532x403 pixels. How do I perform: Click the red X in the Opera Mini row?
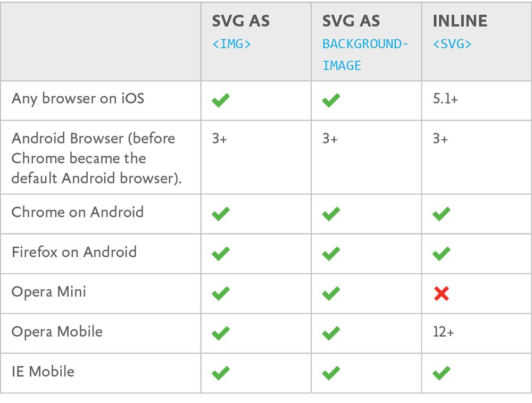[x=441, y=293]
